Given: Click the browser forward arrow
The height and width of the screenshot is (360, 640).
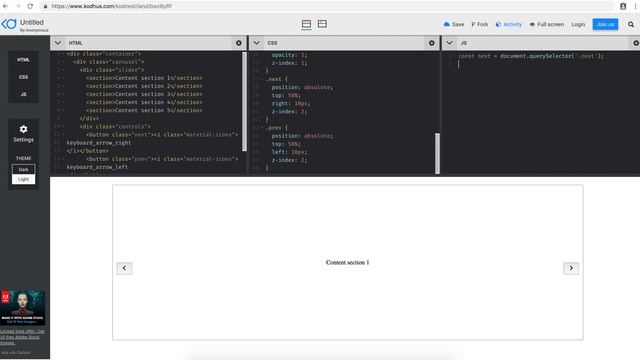Looking at the screenshot, I should pos(18,6).
